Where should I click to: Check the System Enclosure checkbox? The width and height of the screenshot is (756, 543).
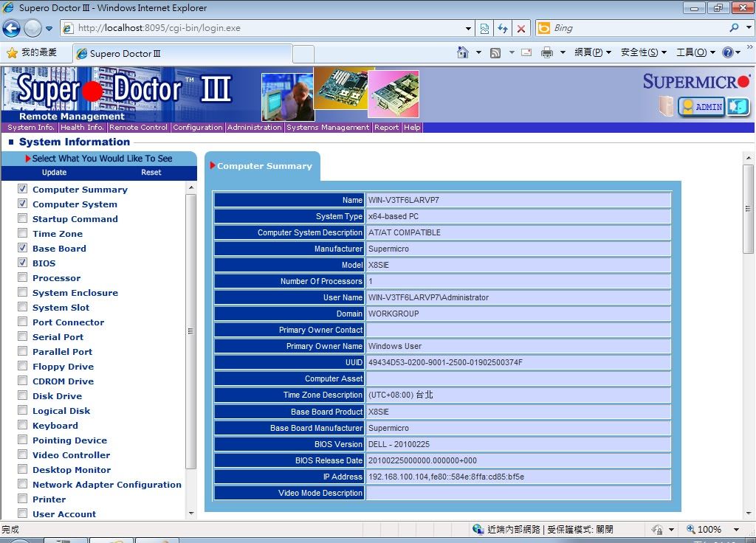tap(22, 292)
